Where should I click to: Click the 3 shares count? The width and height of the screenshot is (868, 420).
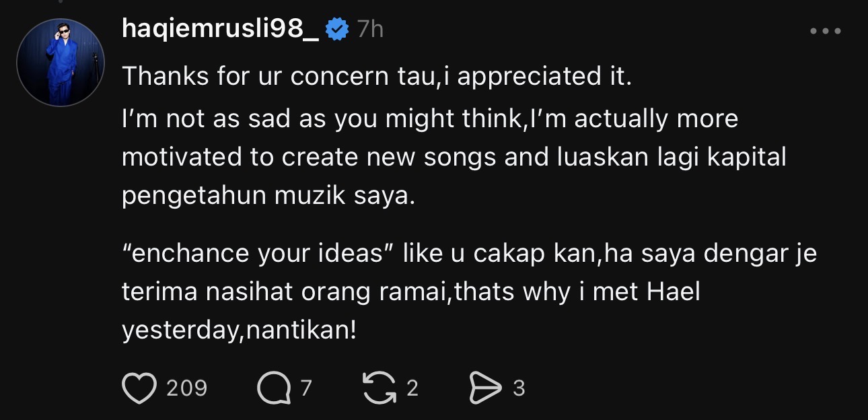click(518, 388)
